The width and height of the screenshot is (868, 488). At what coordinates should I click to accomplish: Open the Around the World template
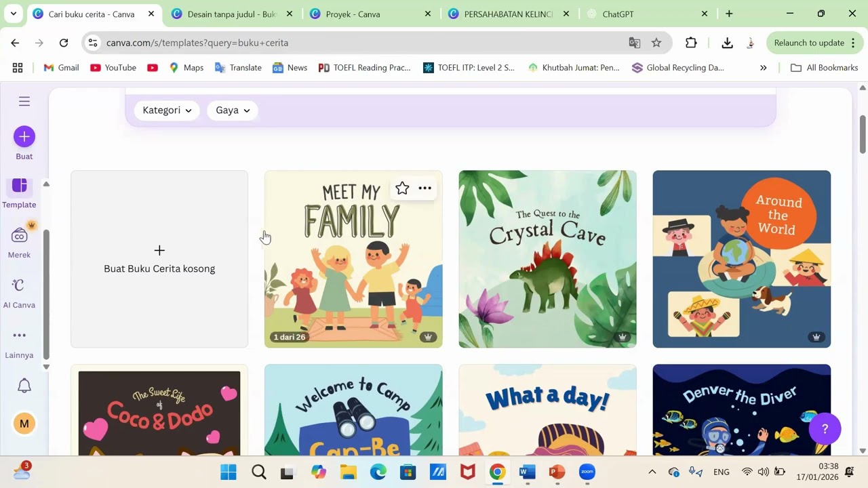click(x=741, y=259)
